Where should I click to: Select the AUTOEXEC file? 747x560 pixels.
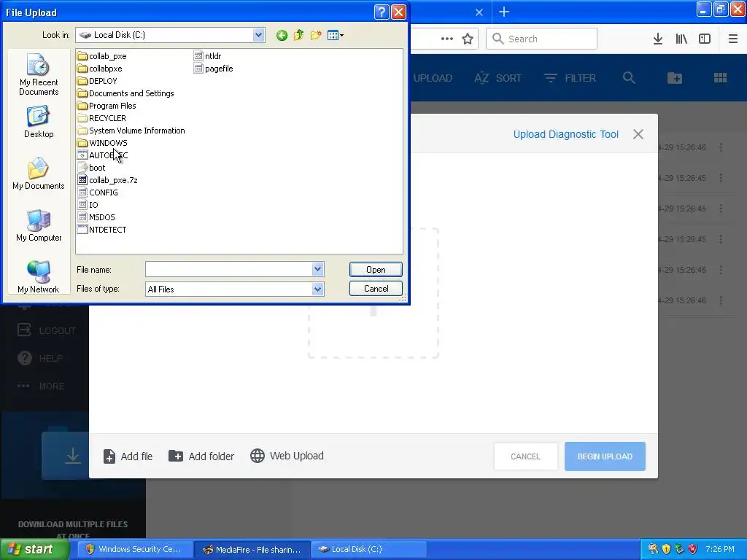(x=102, y=155)
